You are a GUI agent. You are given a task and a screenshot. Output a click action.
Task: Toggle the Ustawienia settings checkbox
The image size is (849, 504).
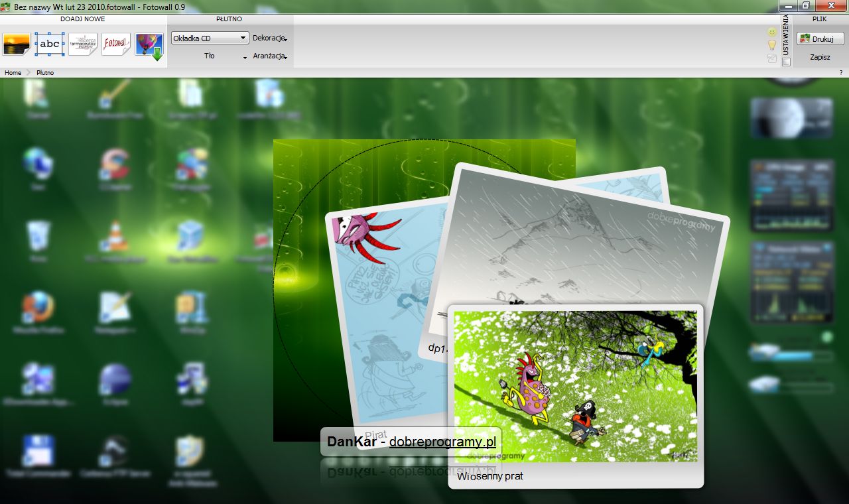click(x=786, y=62)
